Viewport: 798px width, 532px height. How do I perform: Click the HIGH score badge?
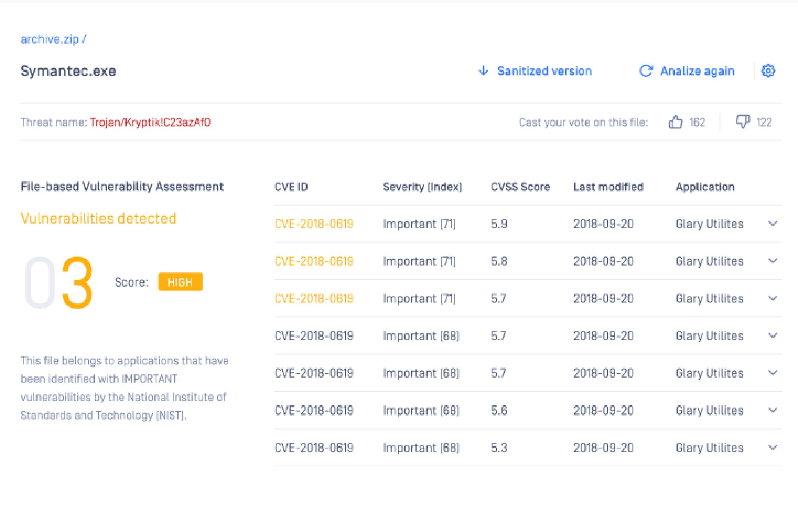click(180, 282)
